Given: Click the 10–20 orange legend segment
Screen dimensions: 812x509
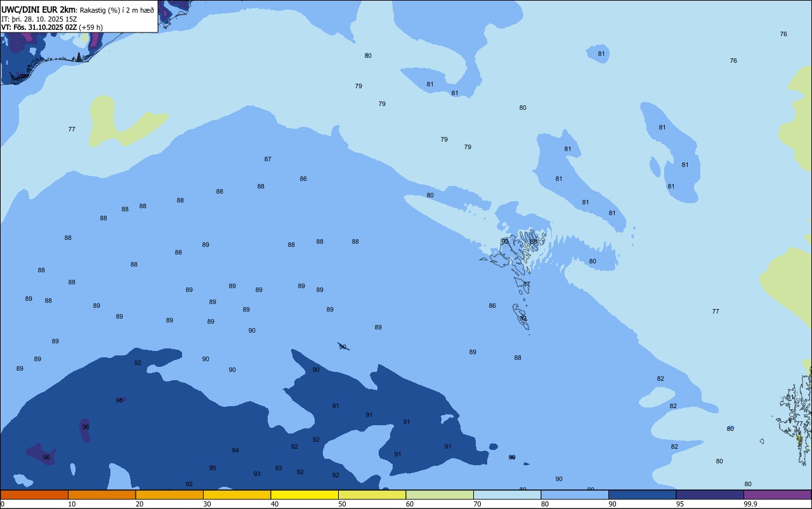Looking at the screenshot, I should (x=101, y=494).
